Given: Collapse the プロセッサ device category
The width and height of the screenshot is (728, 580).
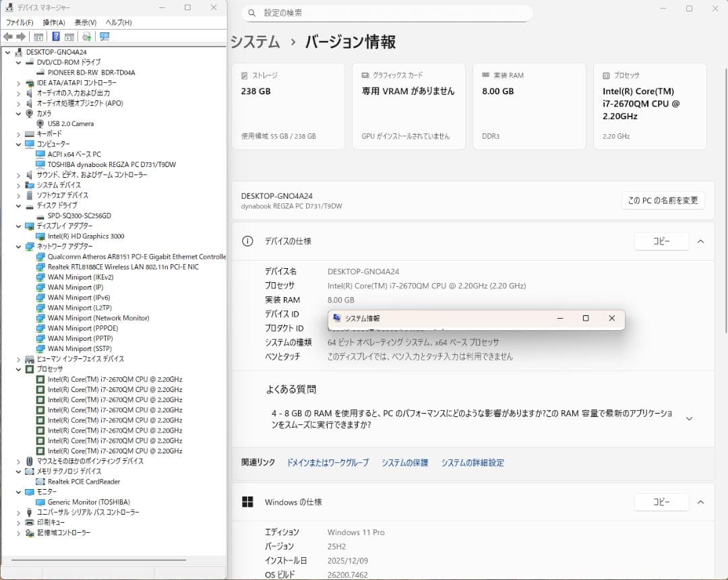Looking at the screenshot, I should pos(19,368).
